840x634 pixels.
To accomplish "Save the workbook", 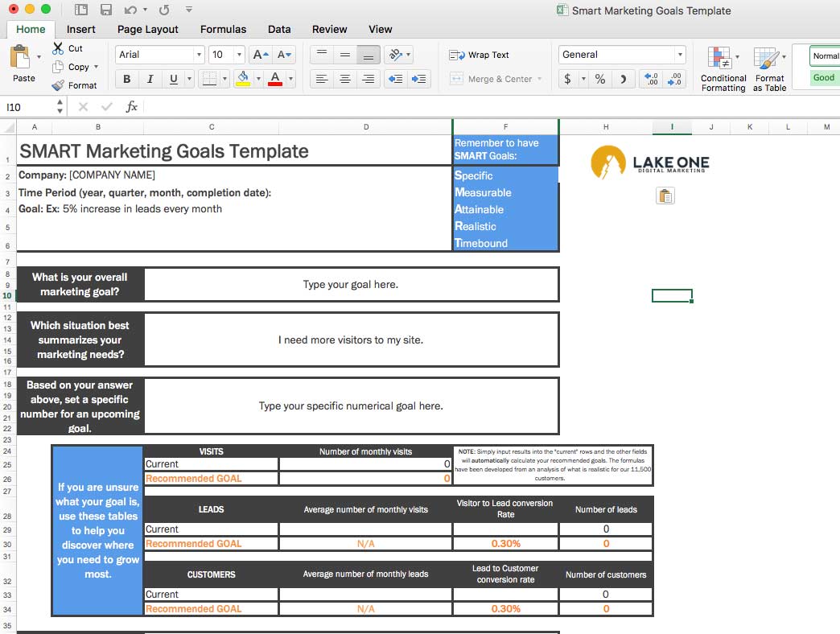I will [x=106, y=8].
